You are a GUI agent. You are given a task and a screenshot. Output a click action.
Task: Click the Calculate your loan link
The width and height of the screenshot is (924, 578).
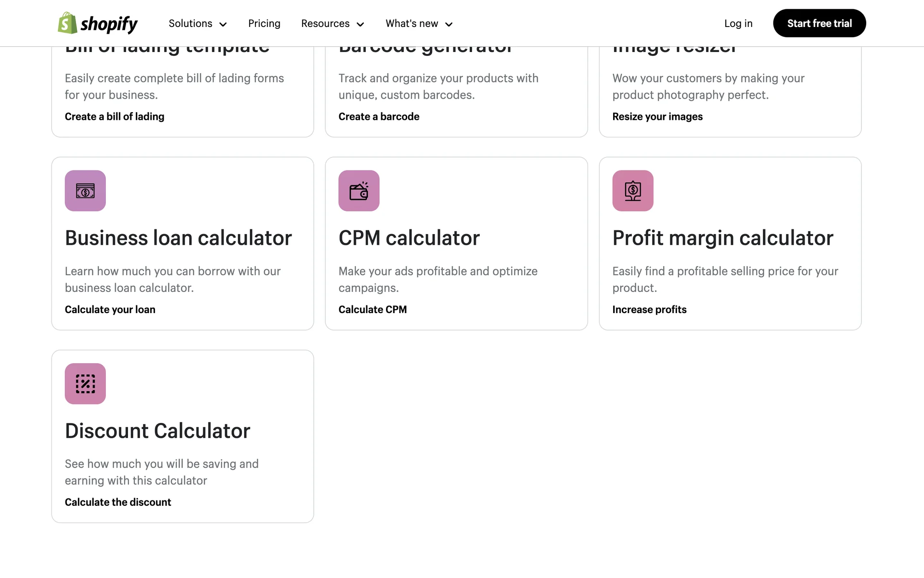[x=110, y=310]
